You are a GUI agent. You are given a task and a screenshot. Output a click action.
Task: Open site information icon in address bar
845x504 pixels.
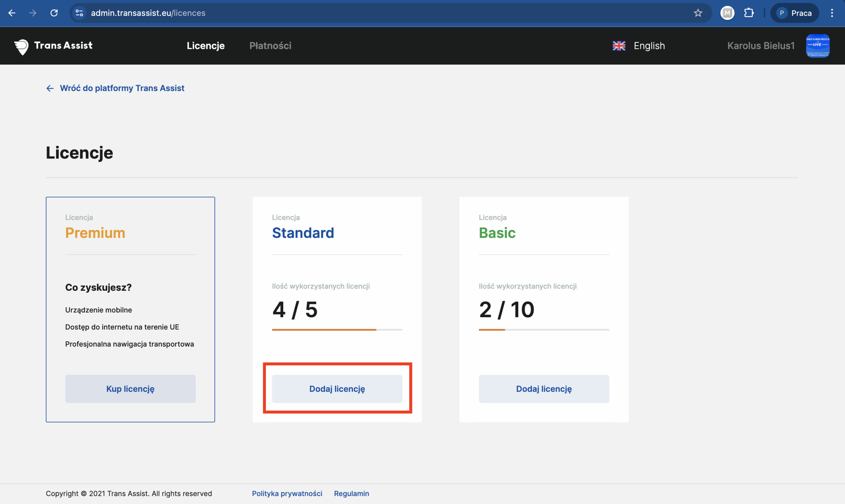[x=79, y=13]
